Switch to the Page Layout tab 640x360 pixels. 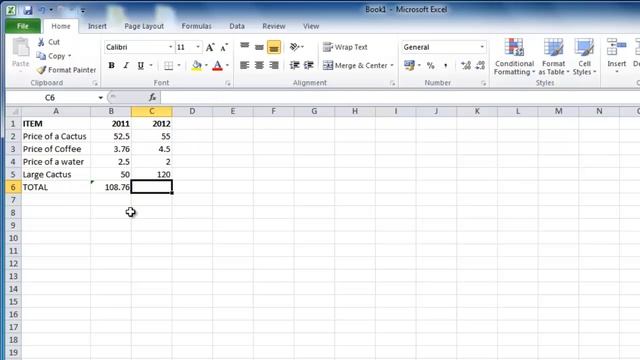click(144, 26)
